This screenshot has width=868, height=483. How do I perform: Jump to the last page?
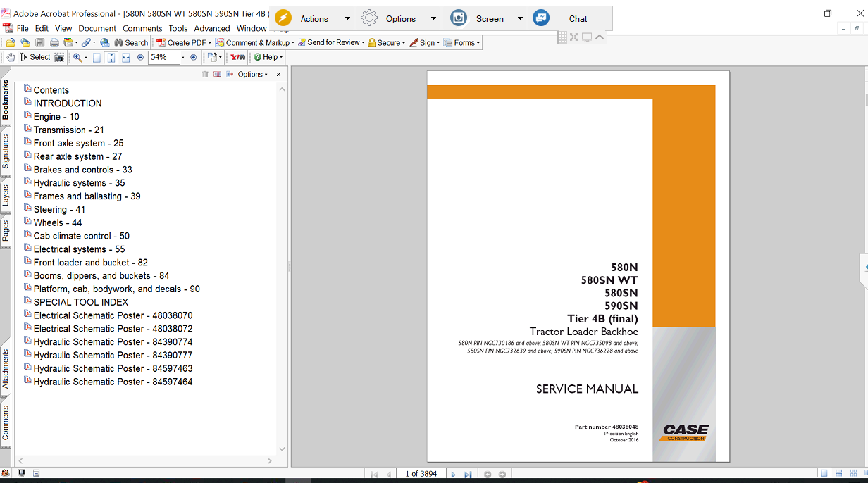pyautogui.click(x=467, y=475)
